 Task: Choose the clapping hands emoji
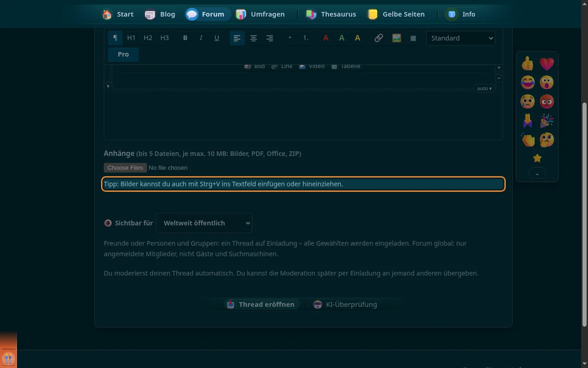(x=528, y=139)
